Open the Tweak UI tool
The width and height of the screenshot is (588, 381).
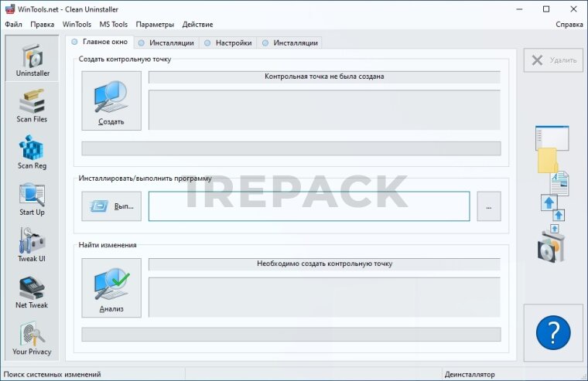tap(32, 245)
